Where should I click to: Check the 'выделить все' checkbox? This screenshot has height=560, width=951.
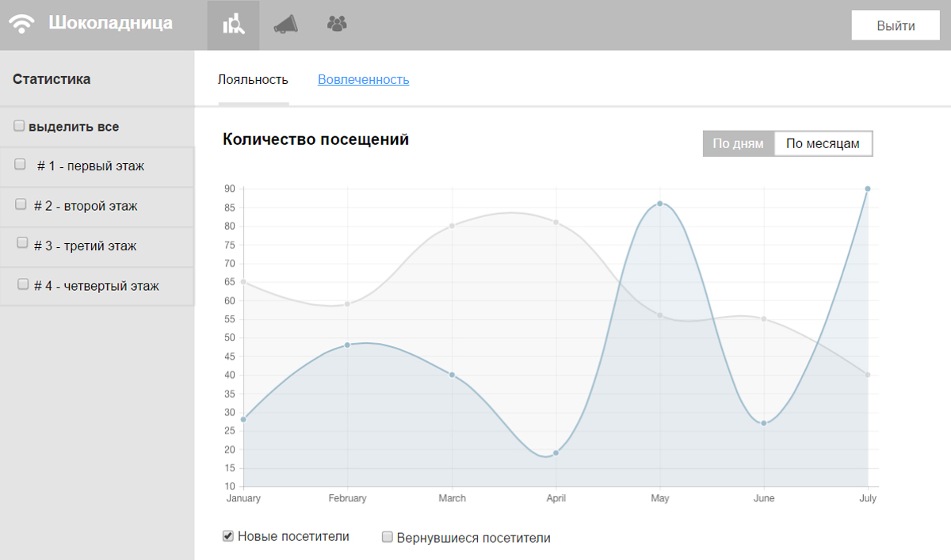(18, 126)
